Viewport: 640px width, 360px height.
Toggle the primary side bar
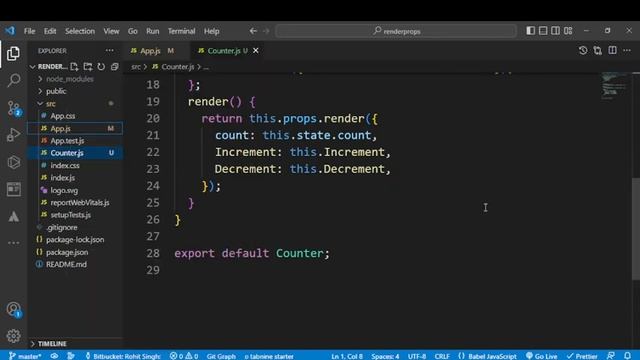(530, 31)
